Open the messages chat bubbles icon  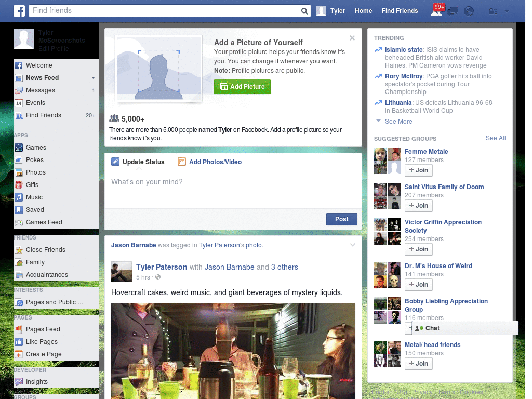pos(453,11)
